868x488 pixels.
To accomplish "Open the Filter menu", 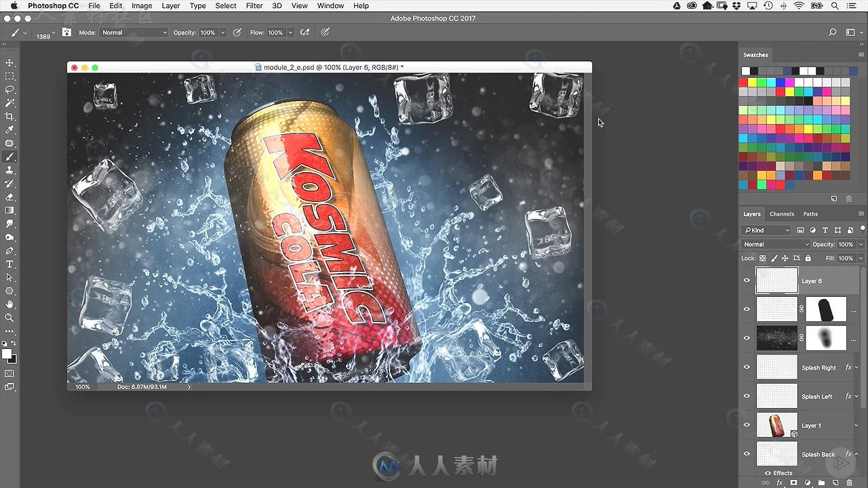I will tap(254, 5).
